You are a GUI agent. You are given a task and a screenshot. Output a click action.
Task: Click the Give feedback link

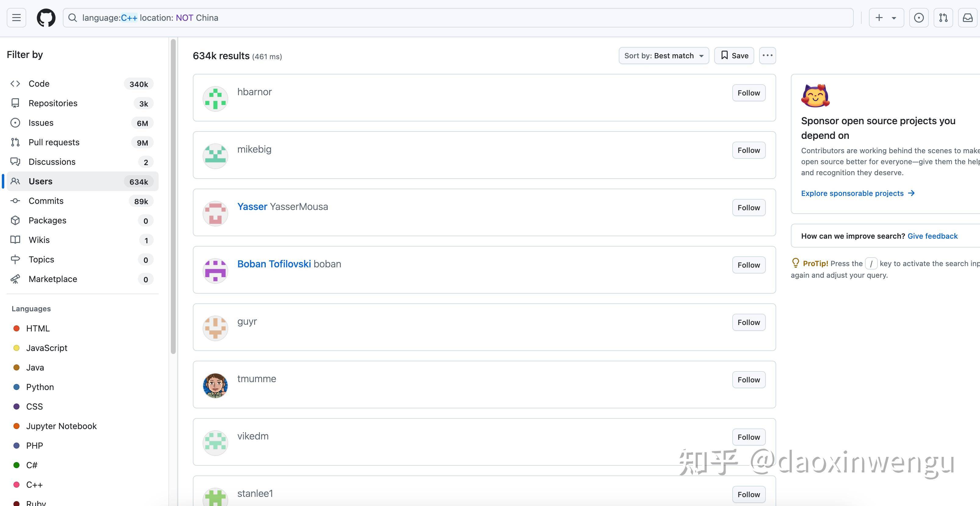point(932,236)
